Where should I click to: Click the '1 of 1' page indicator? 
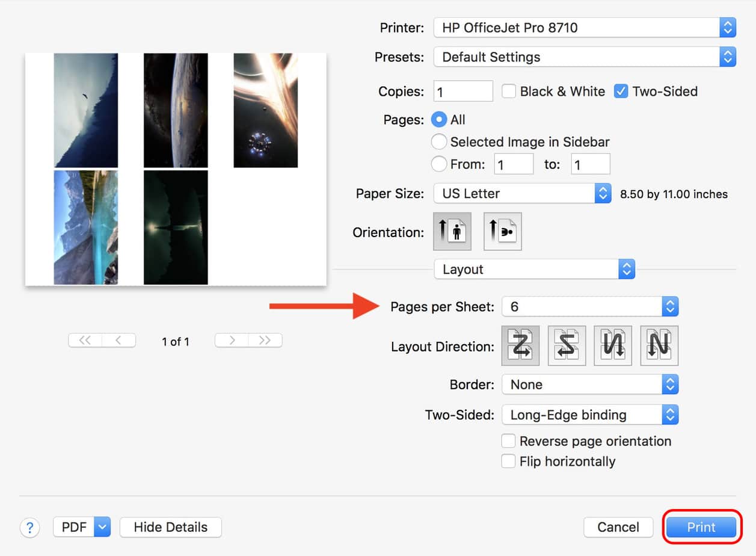tap(176, 342)
